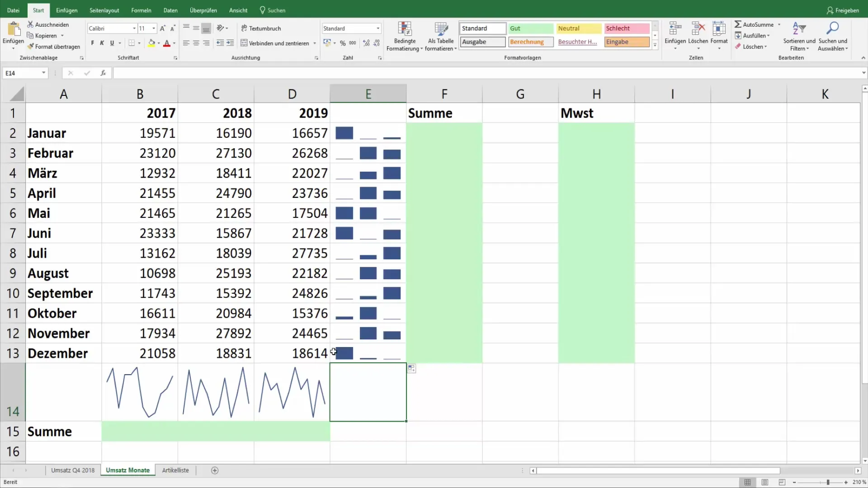Switch to Umsatz Q4 2018 sheet
Screen dimensions: 868x488
click(73, 470)
